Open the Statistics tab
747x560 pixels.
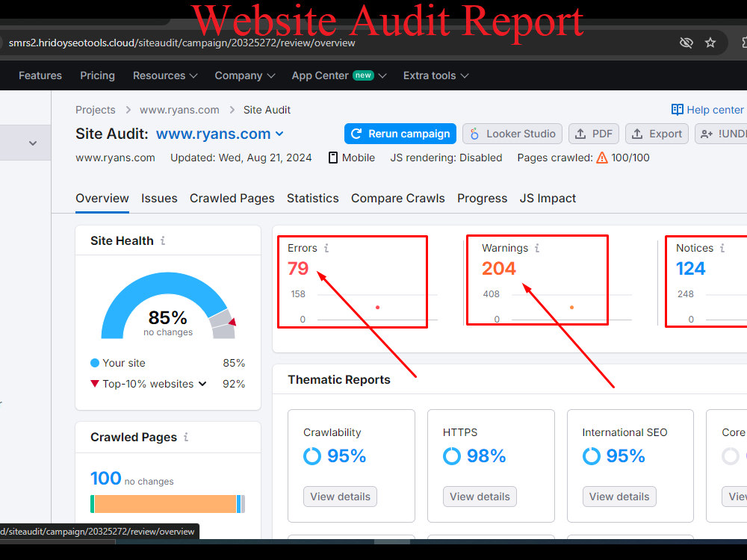(312, 198)
